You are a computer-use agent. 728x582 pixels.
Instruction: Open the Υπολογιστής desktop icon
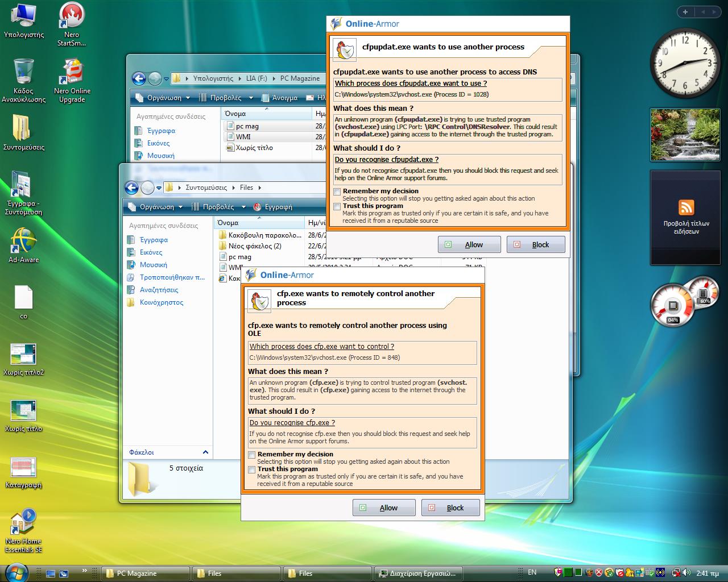click(23, 22)
